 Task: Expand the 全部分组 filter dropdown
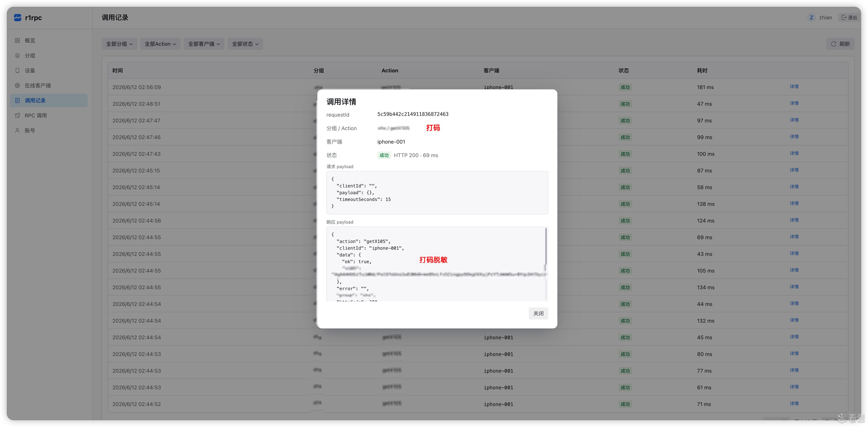point(119,44)
